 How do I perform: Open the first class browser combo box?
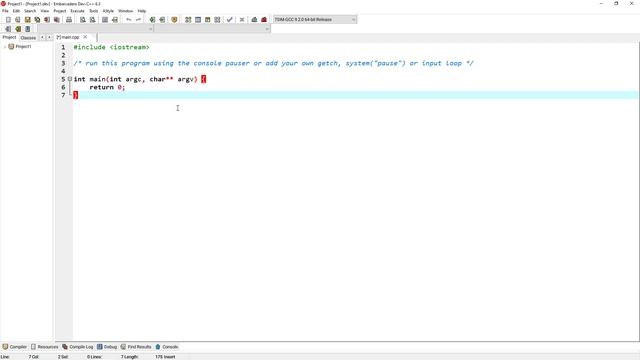[96, 29]
